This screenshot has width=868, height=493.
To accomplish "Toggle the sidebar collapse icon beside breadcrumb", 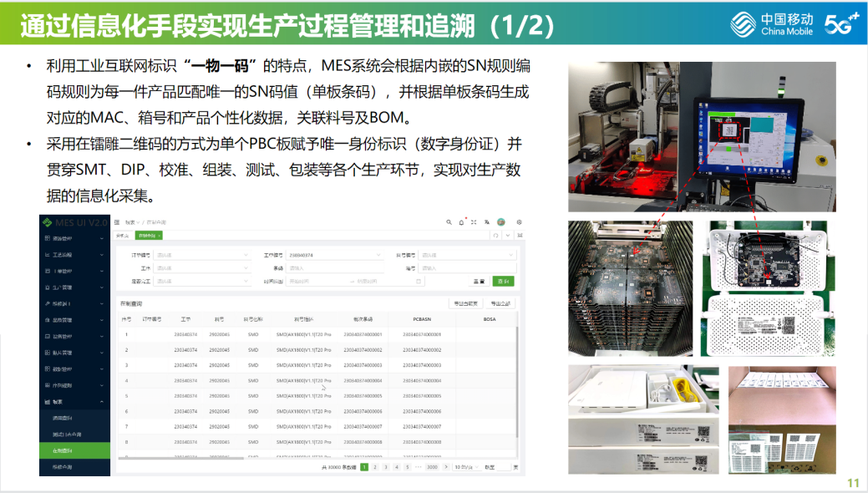I will tap(117, 222).
